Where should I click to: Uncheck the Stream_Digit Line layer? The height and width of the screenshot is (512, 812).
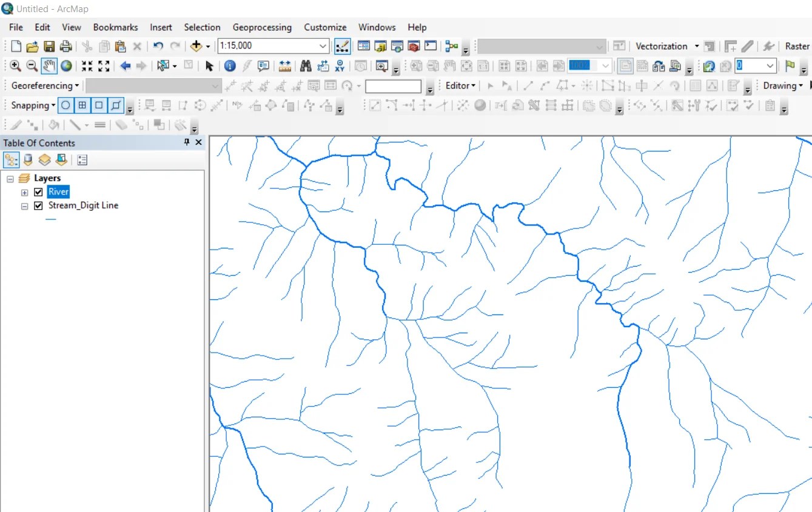pos(38,205)
